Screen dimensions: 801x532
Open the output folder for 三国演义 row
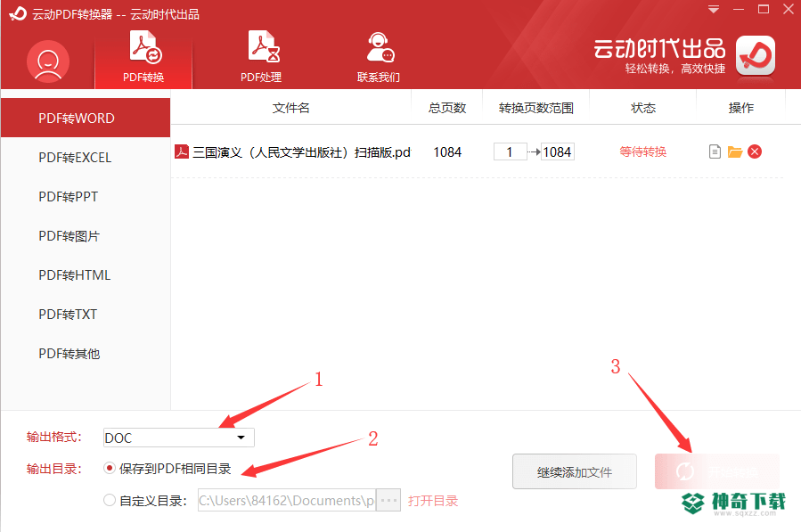[734, 151]
